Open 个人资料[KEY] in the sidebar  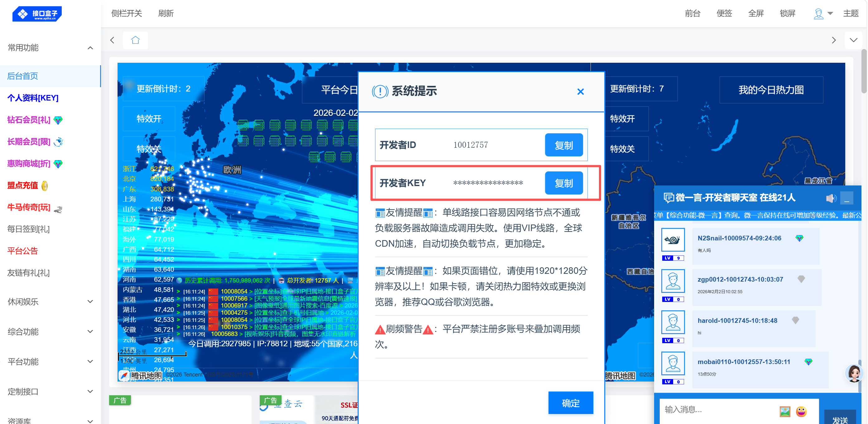33,98
